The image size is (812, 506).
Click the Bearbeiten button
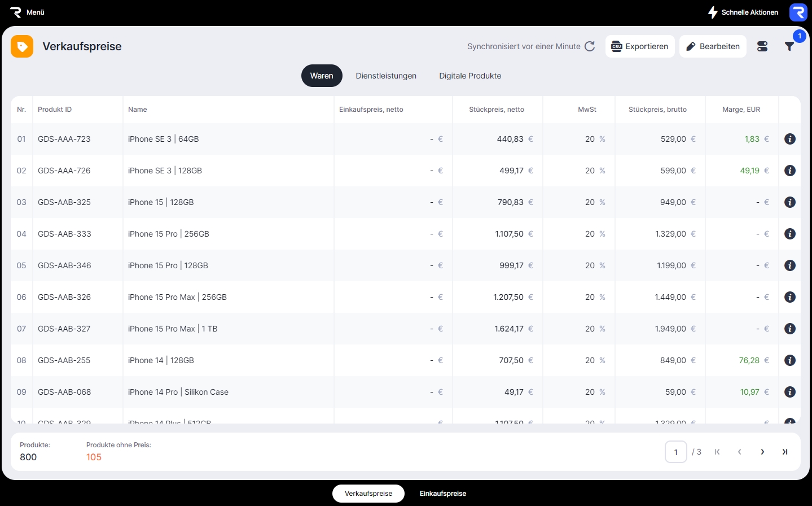pos(713,46)
